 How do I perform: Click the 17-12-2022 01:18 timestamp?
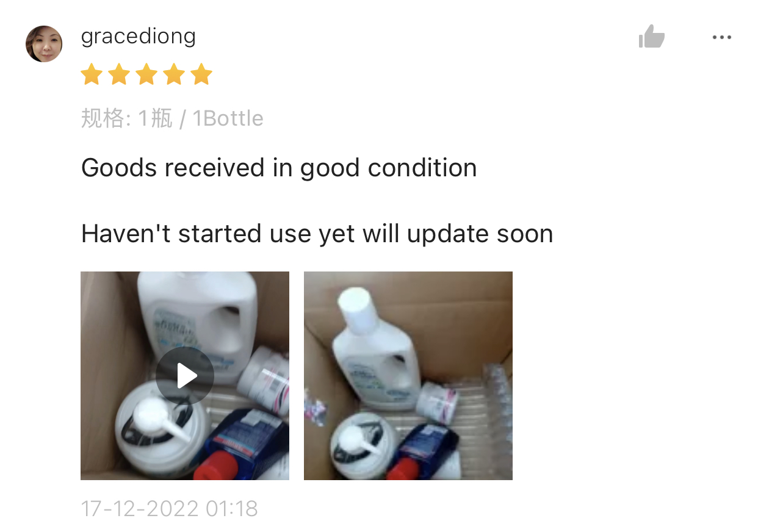169,508
